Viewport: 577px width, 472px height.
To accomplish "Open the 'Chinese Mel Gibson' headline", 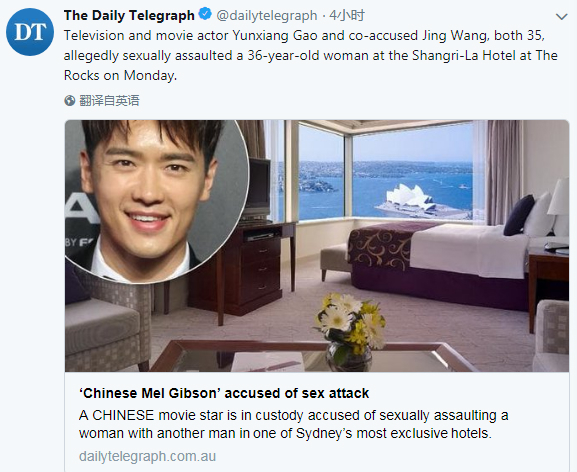I will click(224, 393).
